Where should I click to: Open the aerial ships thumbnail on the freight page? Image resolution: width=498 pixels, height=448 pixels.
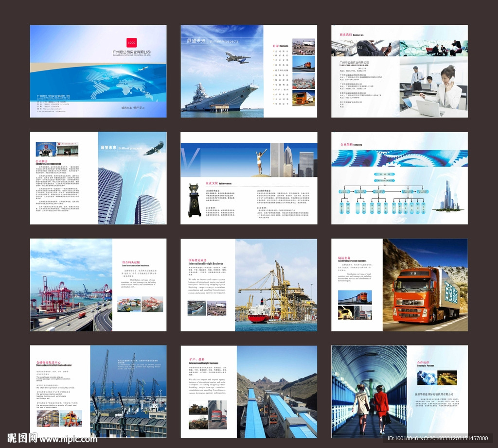pyautogui.click(x=197, y=309)
